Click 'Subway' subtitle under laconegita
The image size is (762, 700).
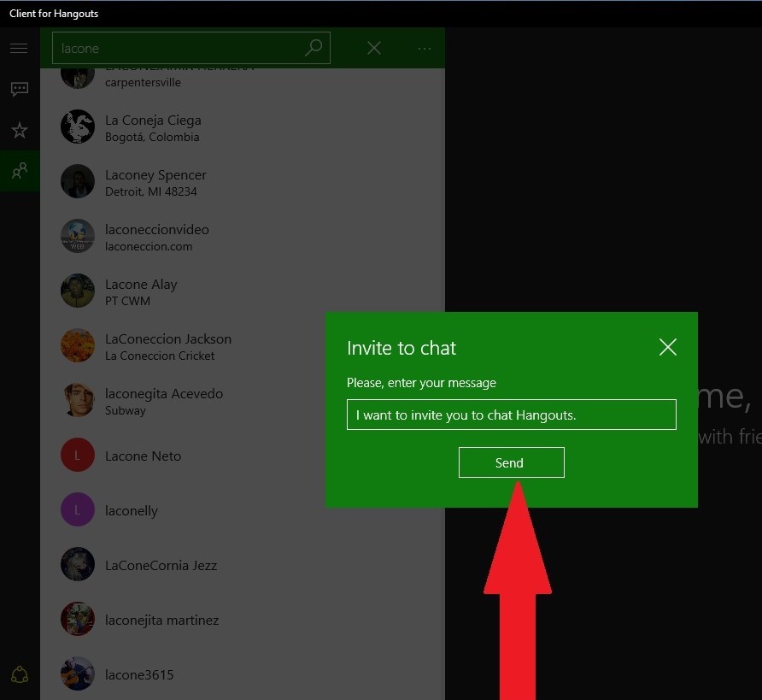pyautogui.click(x=126, y=411)
